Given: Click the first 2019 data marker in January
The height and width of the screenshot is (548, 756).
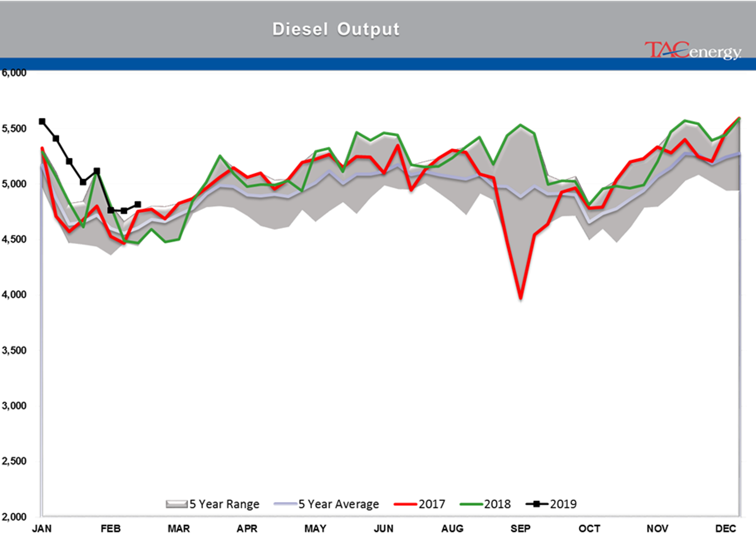Looking at the screenshot, I should point(42,121).
